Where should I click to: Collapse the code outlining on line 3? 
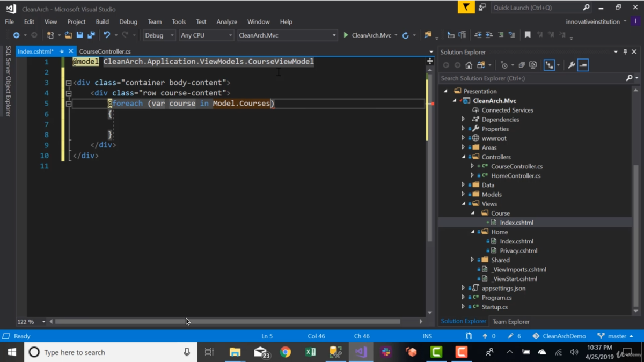pos(69,83)
